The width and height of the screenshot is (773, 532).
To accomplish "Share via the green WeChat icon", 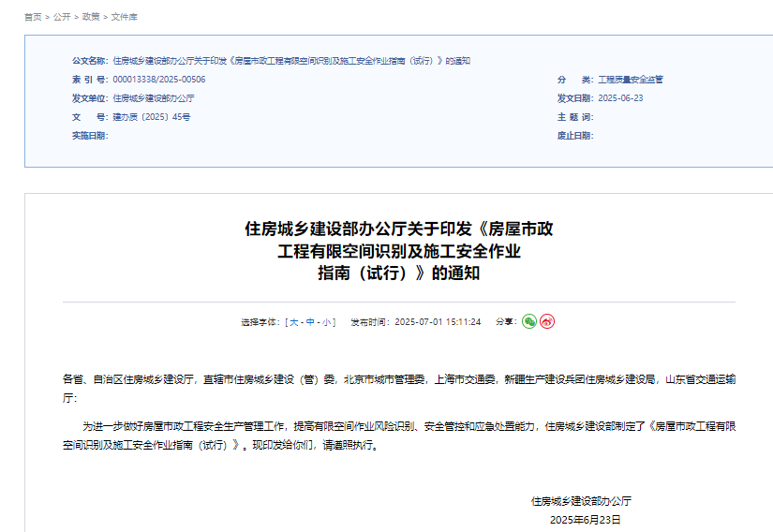I will click(529, 321).
